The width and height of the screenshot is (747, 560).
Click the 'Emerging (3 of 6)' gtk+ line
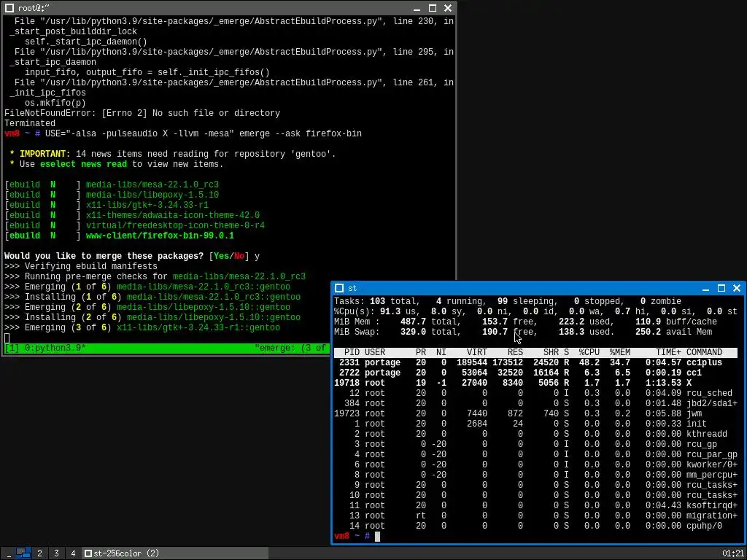(142, 327)
